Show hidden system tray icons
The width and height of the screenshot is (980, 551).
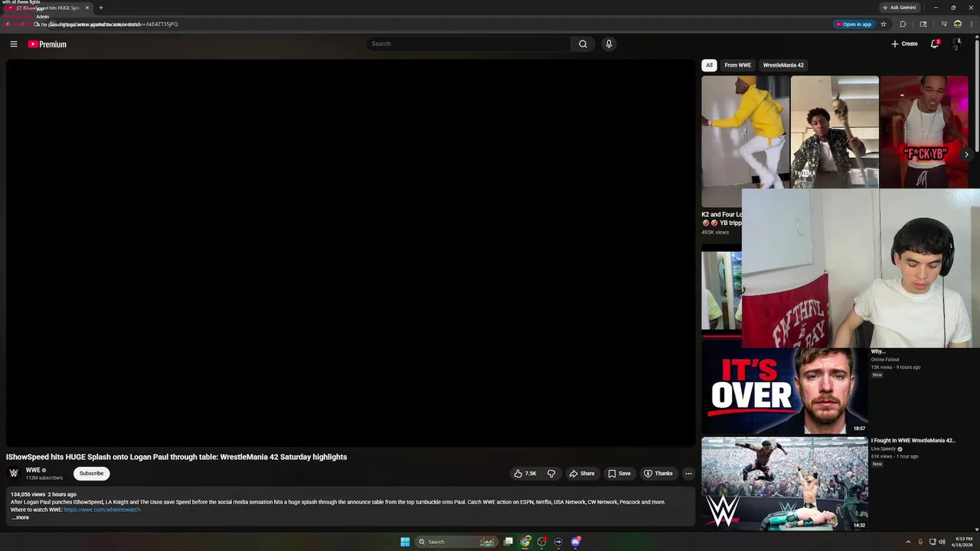pos(908,542)
